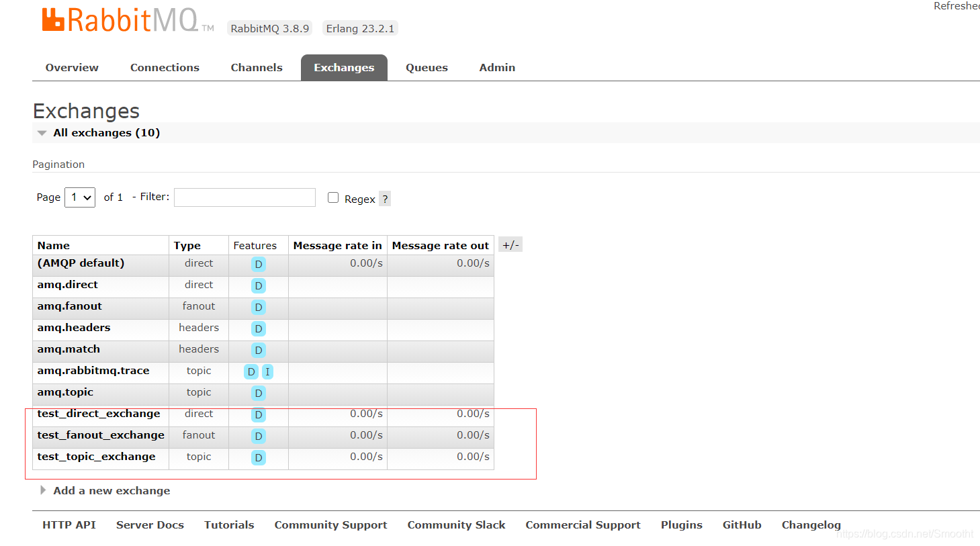Click the RabbitMQ logo
Viewport: 980px width, 546px height.
[128, 20]
